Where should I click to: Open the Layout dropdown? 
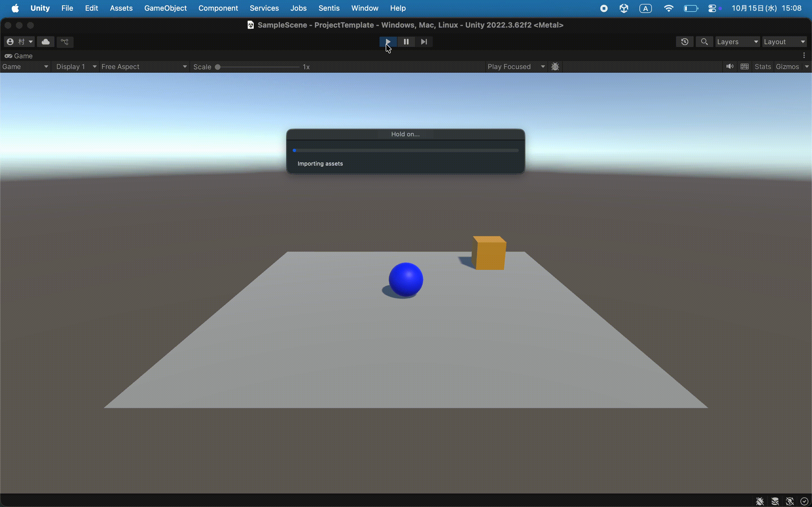click(x=784, y=42)
